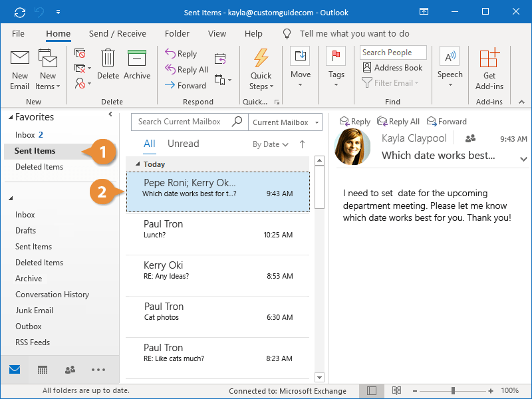Switch to Normal view in status bar
The height and width of the screenshot is (399, 532).
tap(372, 391)
